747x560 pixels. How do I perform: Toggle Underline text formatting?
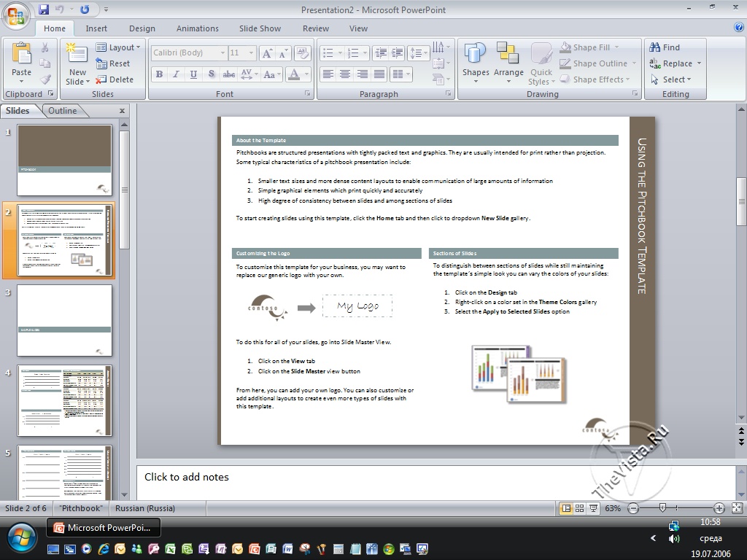pos(193,74)
